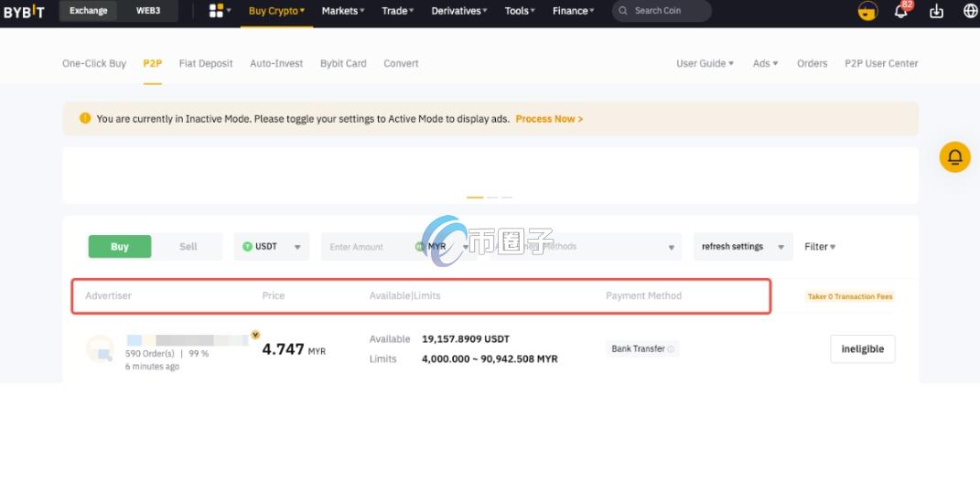Click the Bank Transfer payment tag
Screen dimensions: 980x482
(x=641, y=349)
